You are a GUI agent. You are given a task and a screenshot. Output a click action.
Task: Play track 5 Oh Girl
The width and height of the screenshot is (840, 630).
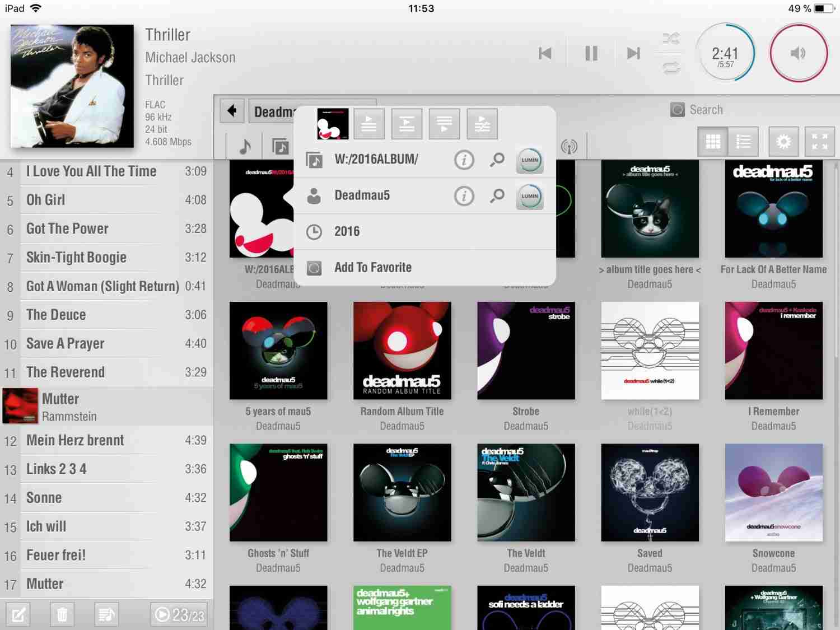click(x=106, y=200)
